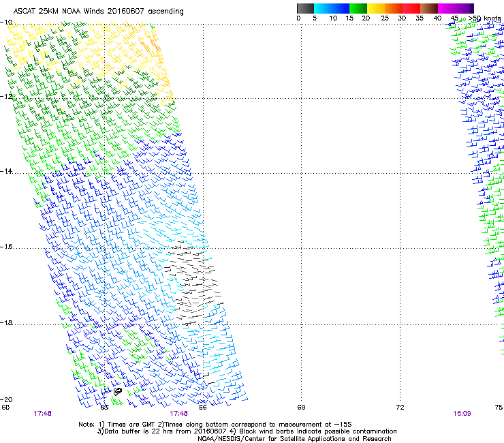The width and height of the screenshot is (504, 443).
Task: Pick the yellow 20-25 knots color segment
Action: click(376, 8)
